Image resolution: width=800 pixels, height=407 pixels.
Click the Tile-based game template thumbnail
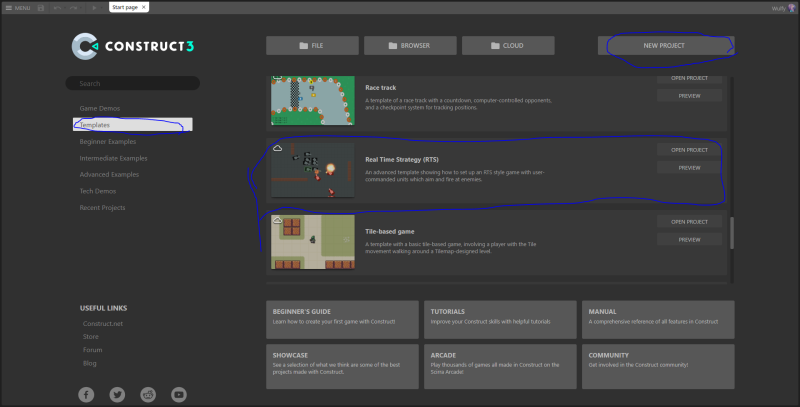tap(313, 242)
